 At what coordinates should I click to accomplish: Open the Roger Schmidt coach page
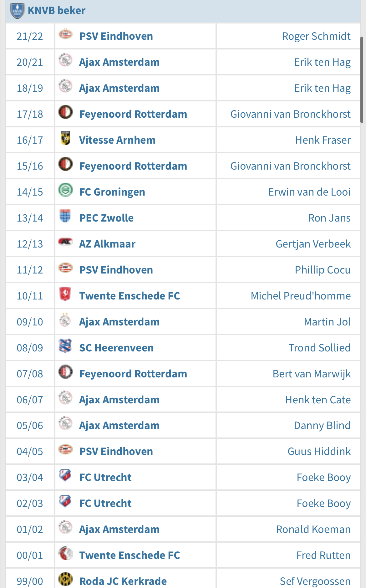[x=316, y=36]
